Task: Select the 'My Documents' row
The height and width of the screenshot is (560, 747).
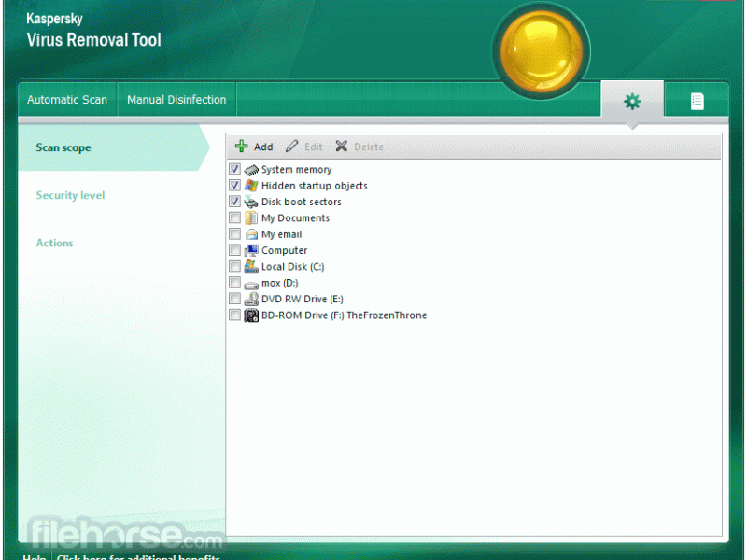Action: click(x=295, y=218)
